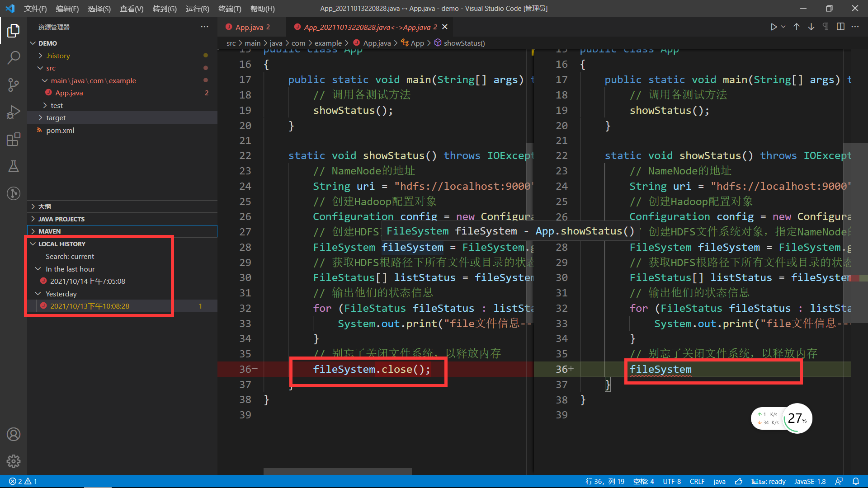Open the 终端(T) menu
Image resolution: width=868 pixels, height=488 pixels.
pos(230,9)
